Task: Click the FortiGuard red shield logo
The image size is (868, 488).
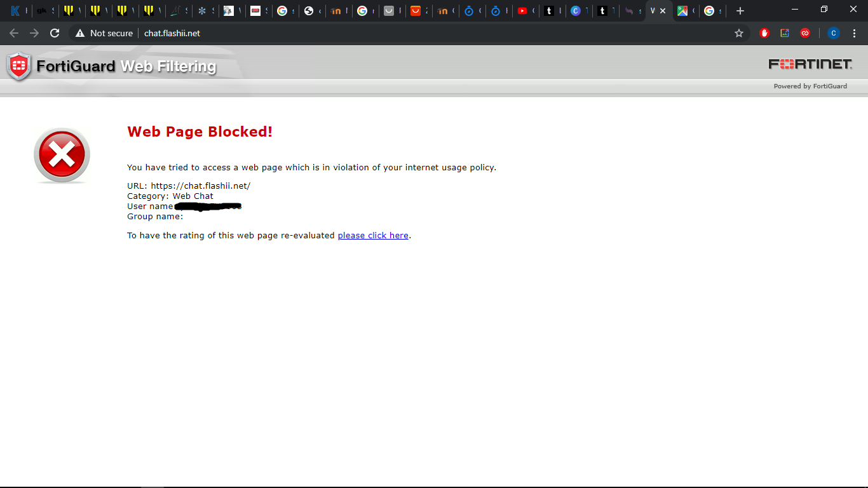Action: [19, 66]
